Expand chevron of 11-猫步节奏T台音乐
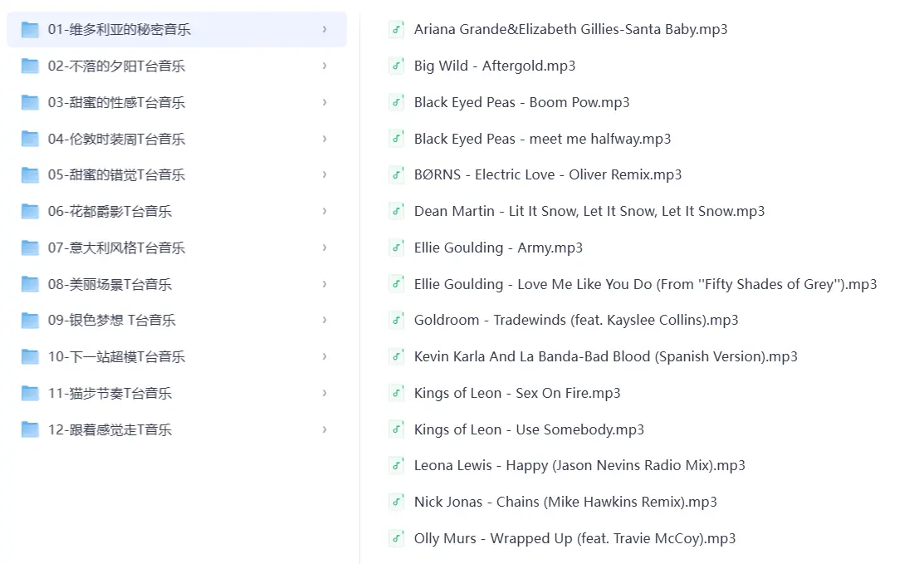The width and height of the screenshot is (924, 564). pyautogui.click(x=325, y=393)
